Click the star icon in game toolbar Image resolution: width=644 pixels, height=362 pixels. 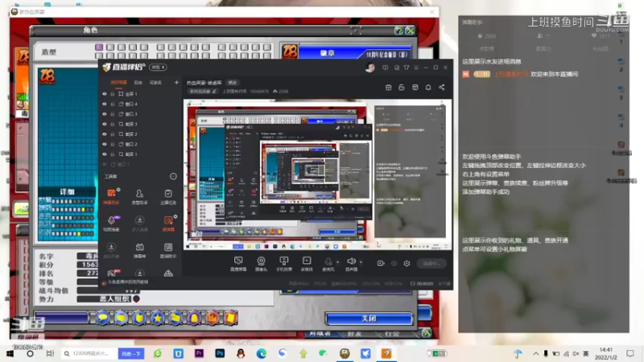[158, 318]
